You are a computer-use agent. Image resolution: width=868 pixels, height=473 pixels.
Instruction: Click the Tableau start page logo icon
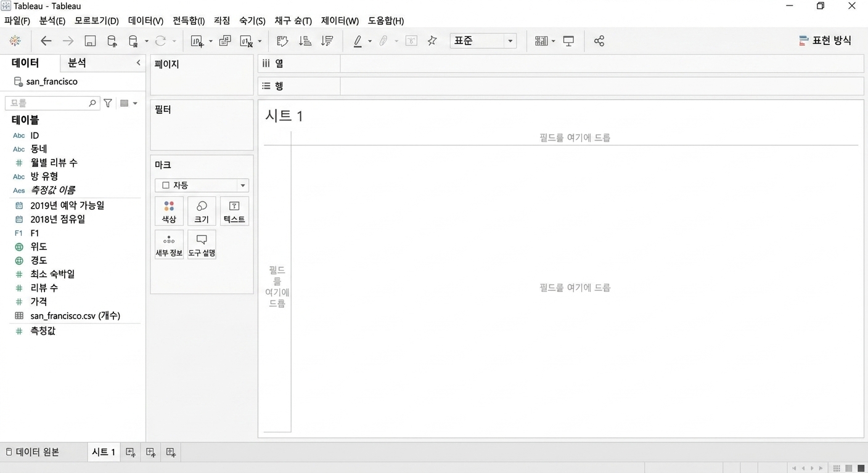[x=15, y=41]
